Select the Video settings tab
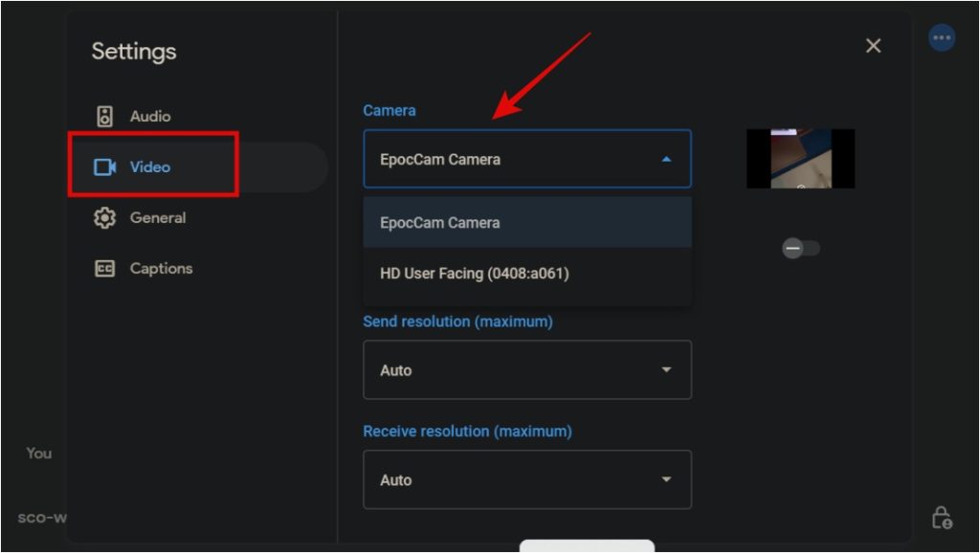The height and width of the screenshot is (553, 980). tap(197, 166)
